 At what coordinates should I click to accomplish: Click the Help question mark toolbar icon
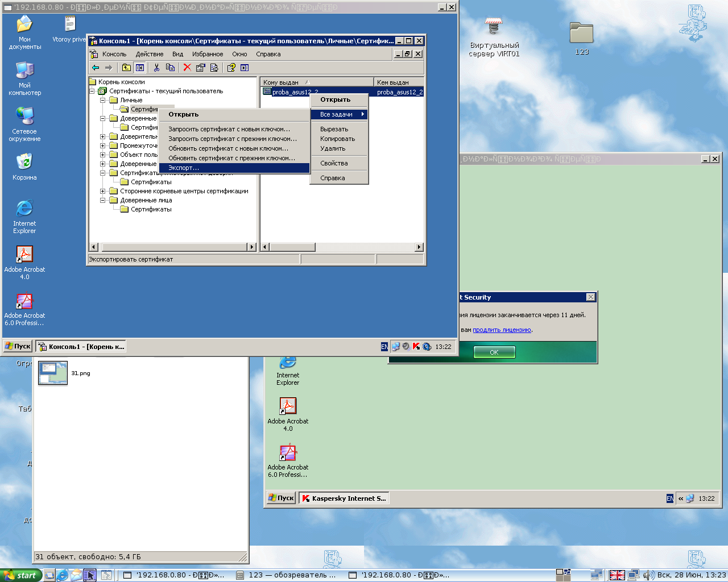[x=231, y=68]
